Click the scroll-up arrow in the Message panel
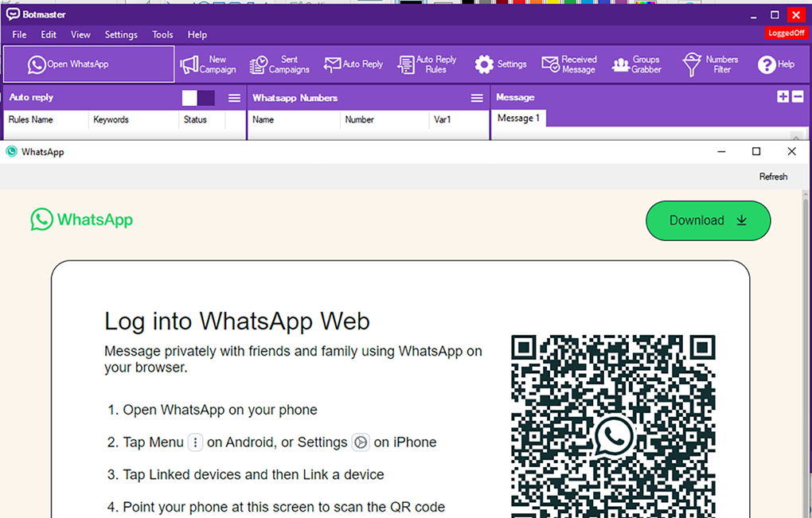812x518 pixels. click(796, 135)
